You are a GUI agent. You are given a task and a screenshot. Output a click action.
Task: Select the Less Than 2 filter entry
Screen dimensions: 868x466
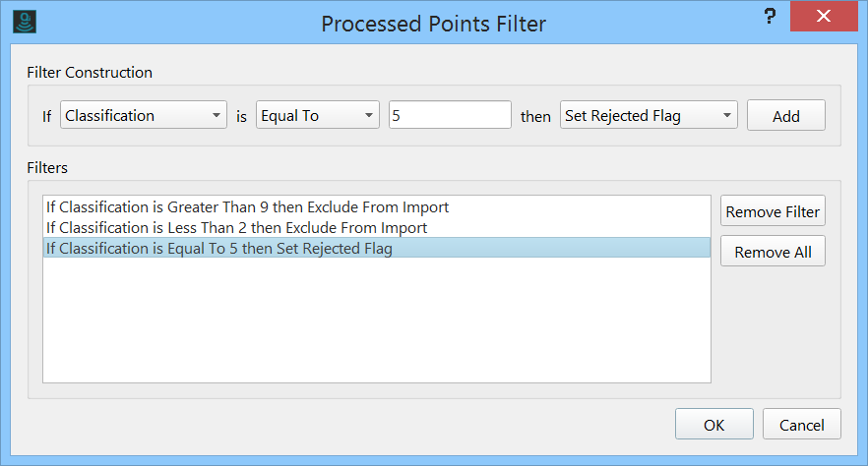pos(236,228)
